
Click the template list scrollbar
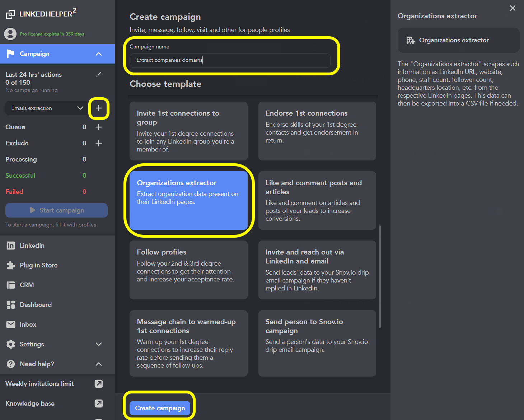(380, 276)
